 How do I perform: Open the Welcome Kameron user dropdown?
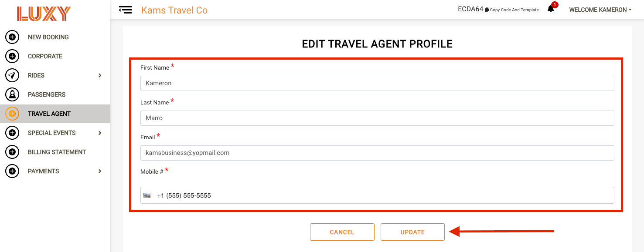tap(600, 10)
